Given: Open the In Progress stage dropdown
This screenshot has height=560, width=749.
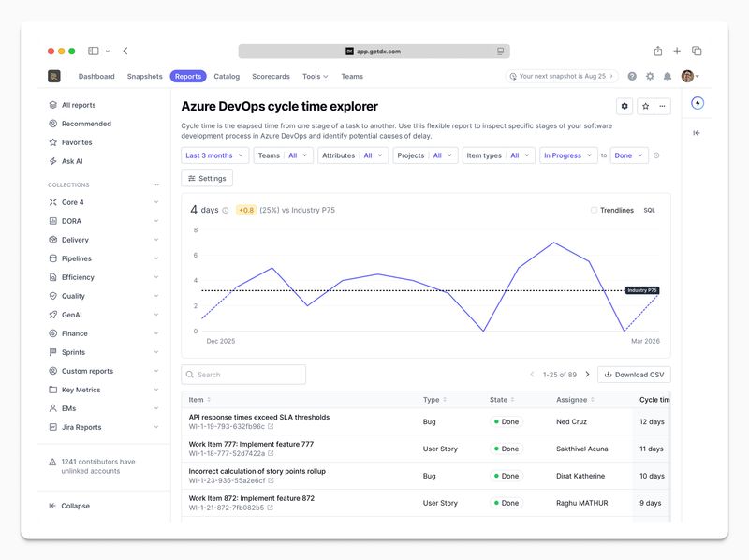Looking at the screenshot, I should 568,155.
